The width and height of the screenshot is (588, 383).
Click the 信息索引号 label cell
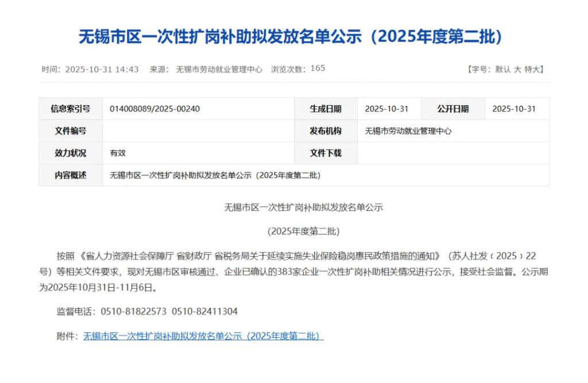coord(71,109)
